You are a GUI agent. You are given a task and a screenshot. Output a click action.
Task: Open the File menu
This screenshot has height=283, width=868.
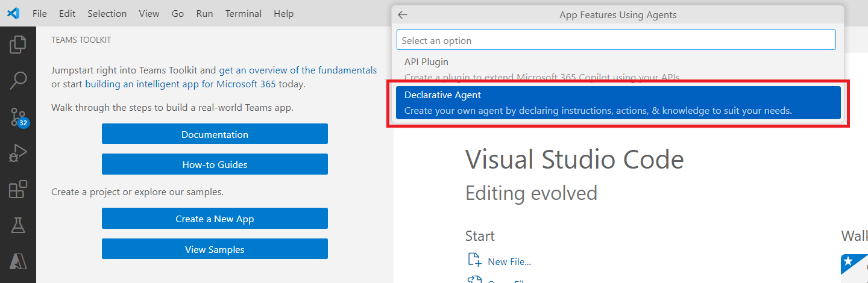click(40, 13)
